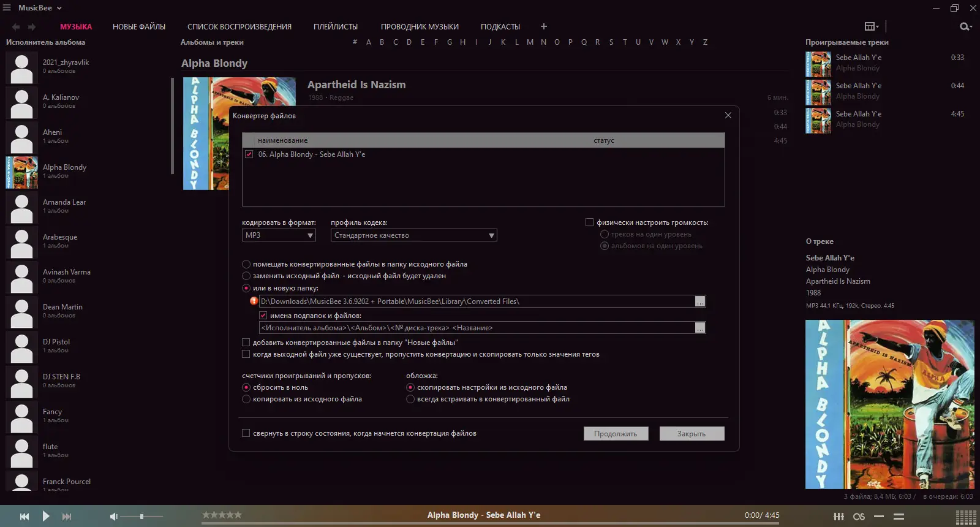Jump to artists starting with letter S
980x527 pixels.
(611, 42)
